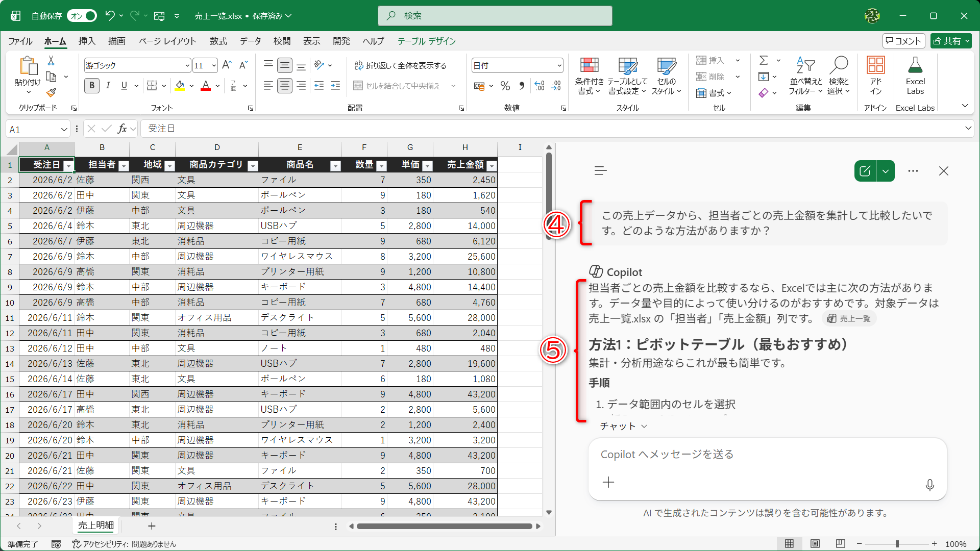This screenshot has width=980, height=551.
Task: Select the 売上明細 sheet tab
Action: point(96,525)
